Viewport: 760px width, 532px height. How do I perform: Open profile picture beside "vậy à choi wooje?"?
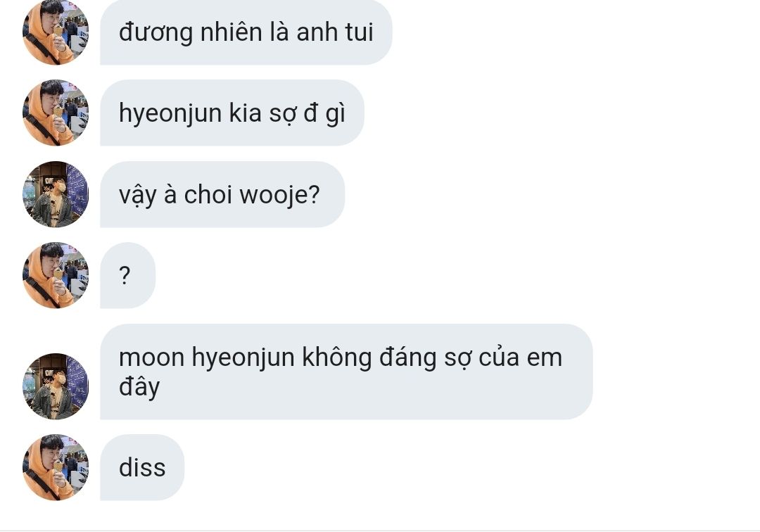(56, 194)
